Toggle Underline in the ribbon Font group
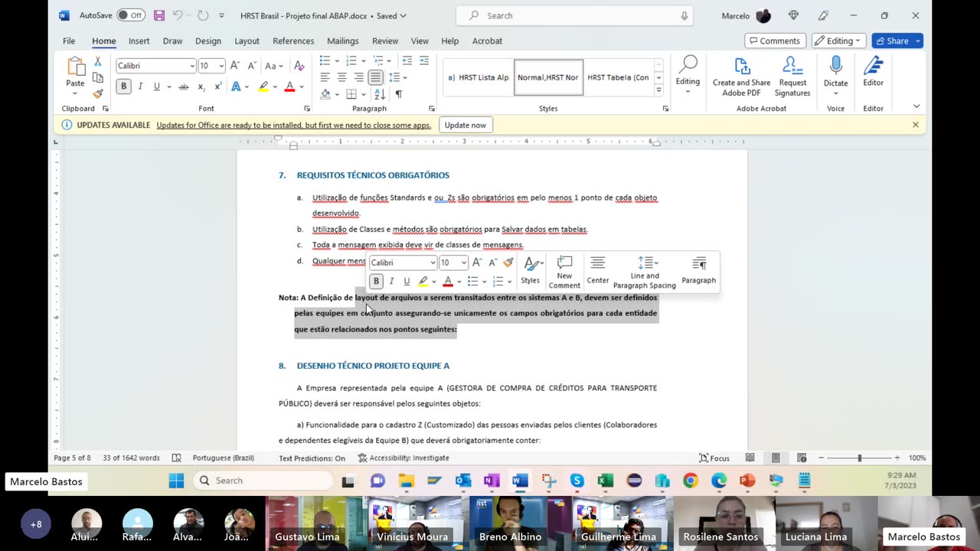The height and width of the screenshot is (551, 980). click(x=156, y=86)
